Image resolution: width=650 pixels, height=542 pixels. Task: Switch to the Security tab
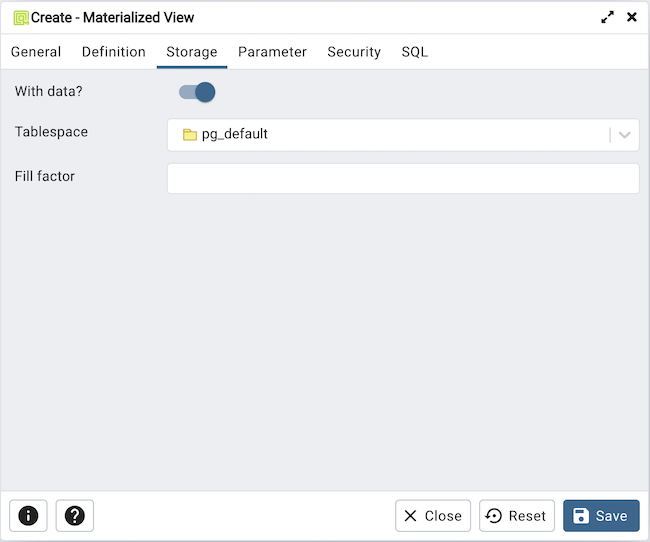(x=354, y=52)
